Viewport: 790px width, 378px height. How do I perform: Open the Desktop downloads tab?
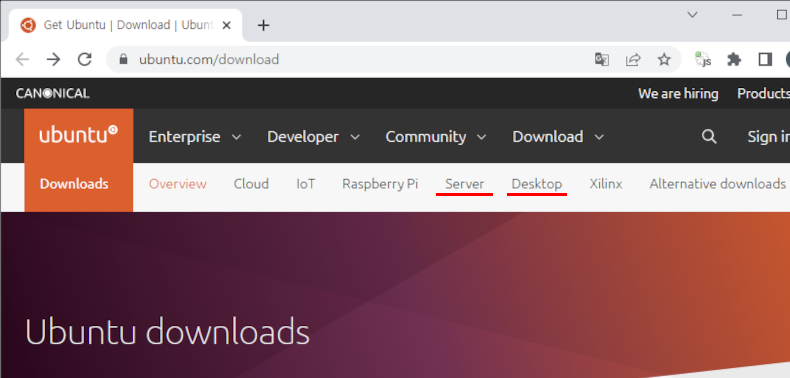tap(537, 184)
